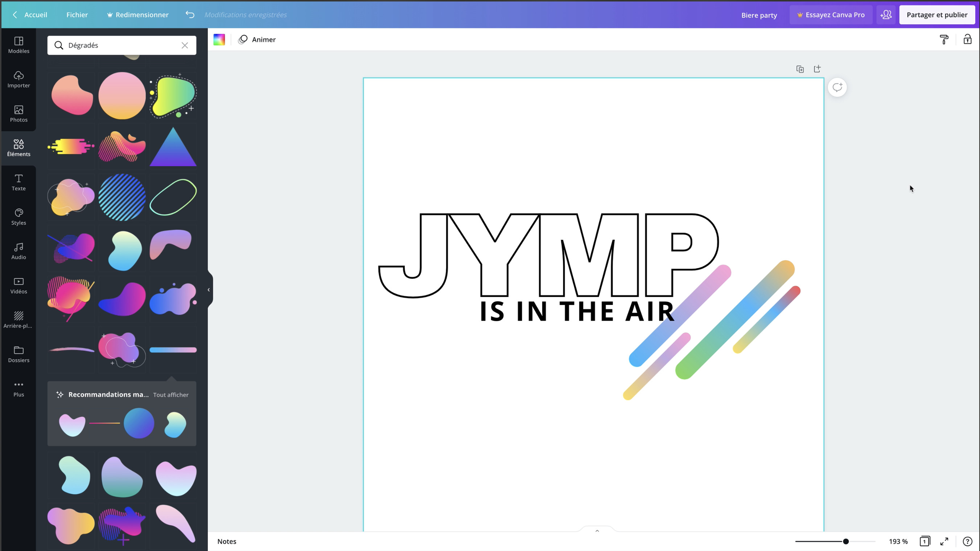Select the yellow-pink speed streak element

pyautogui.click(x=71, y=146)
